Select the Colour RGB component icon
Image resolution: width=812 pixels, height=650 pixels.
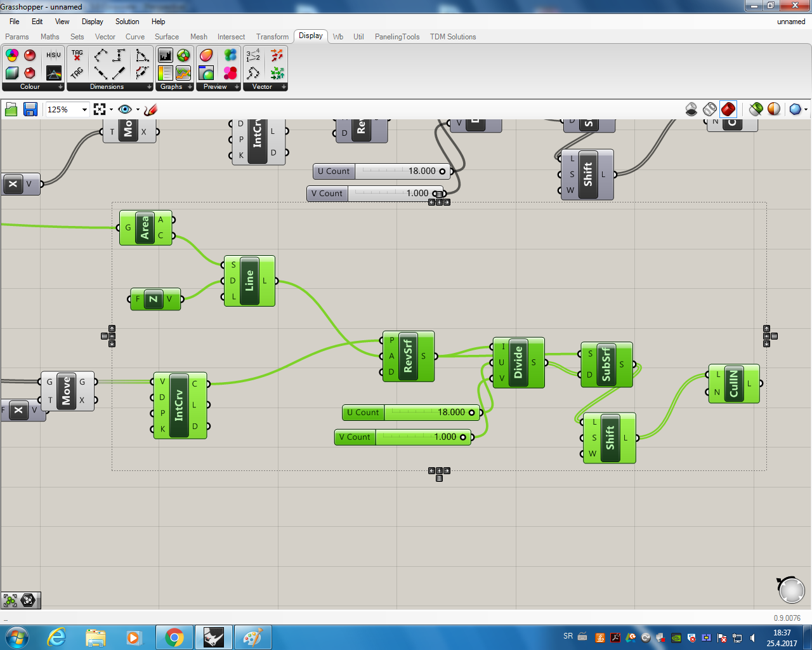pyautogui.click(x=12, y=55)
